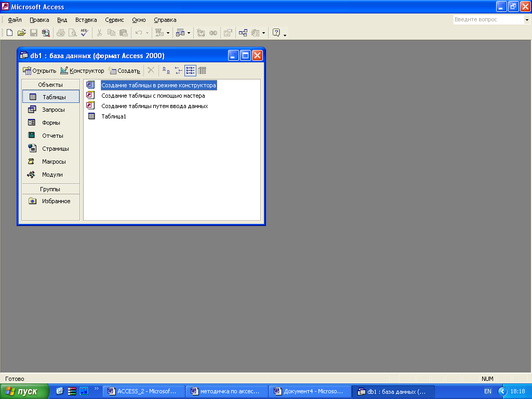Open the Окно menu
This screenshot has height=399, width=532.
(139, 20)
